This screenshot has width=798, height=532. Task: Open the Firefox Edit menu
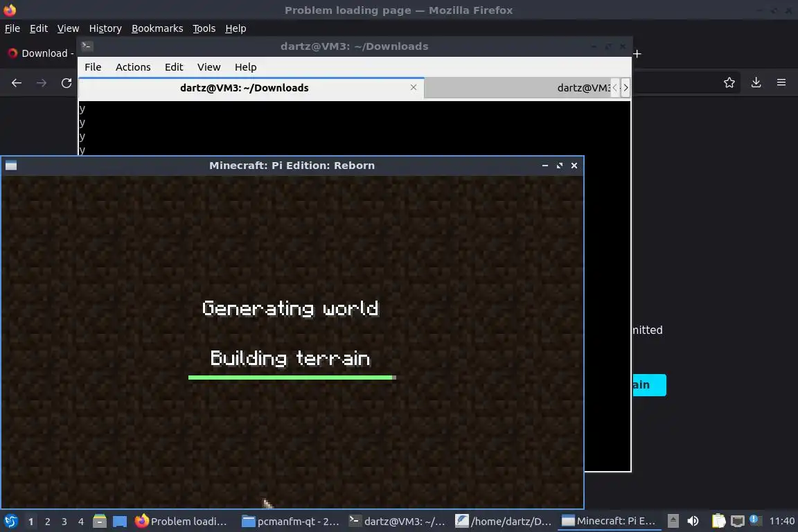point(39,28)
